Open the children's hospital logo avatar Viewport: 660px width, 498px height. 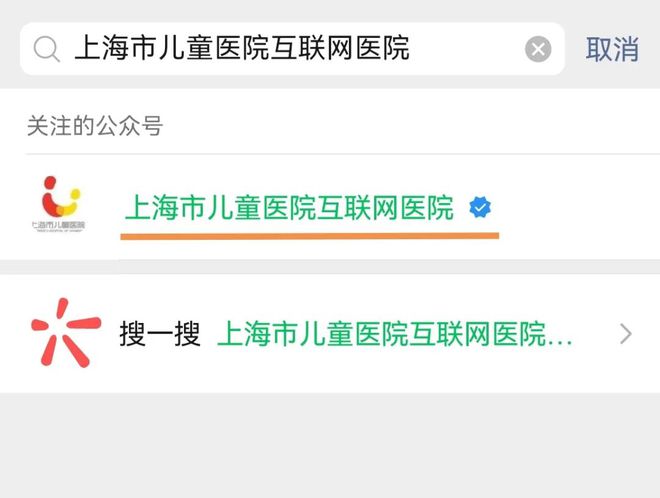59,204
